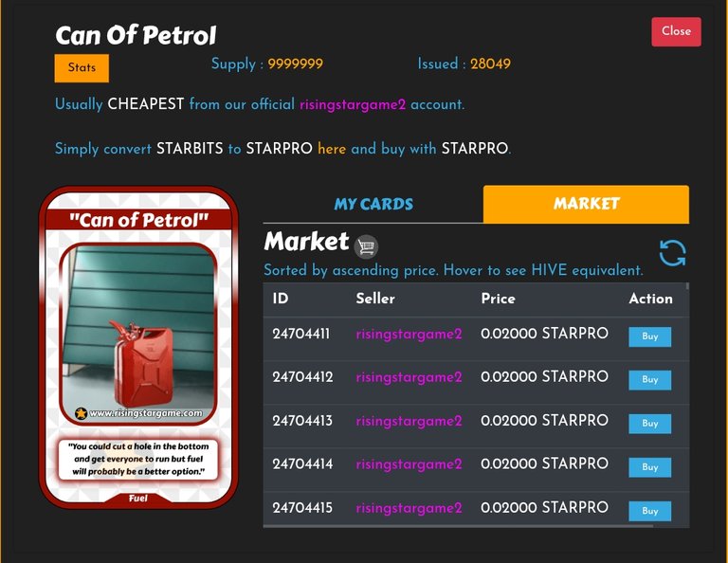Click the shopping cart icon beside Market
The width and height of the screenshot is (728, 563).
pos(366,246)
